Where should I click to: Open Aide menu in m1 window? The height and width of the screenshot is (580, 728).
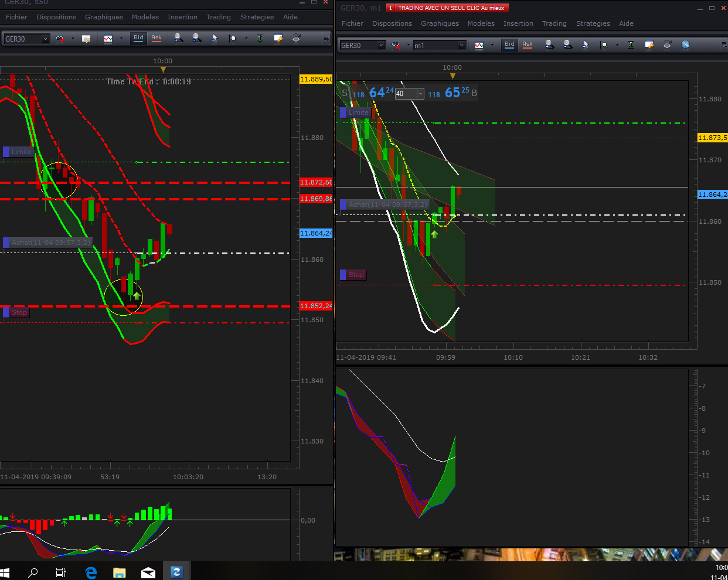point(626,23)
